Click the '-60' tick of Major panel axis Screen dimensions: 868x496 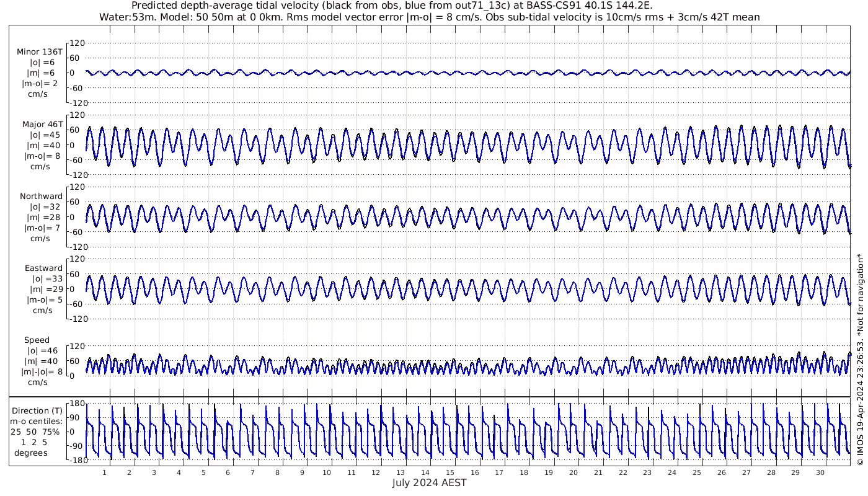coord(77,160)
